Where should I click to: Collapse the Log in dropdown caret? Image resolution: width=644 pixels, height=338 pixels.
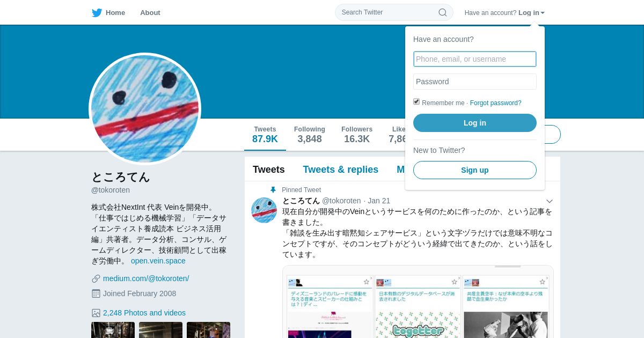543,13
